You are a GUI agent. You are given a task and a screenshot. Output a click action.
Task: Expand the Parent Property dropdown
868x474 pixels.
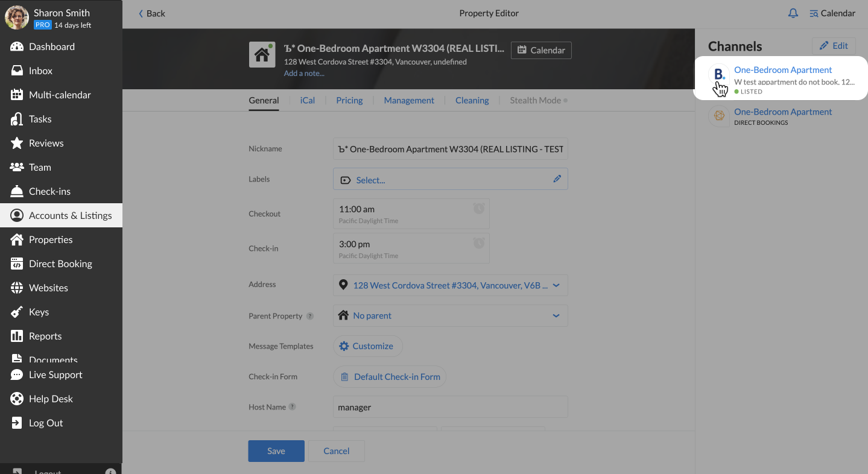556,315
